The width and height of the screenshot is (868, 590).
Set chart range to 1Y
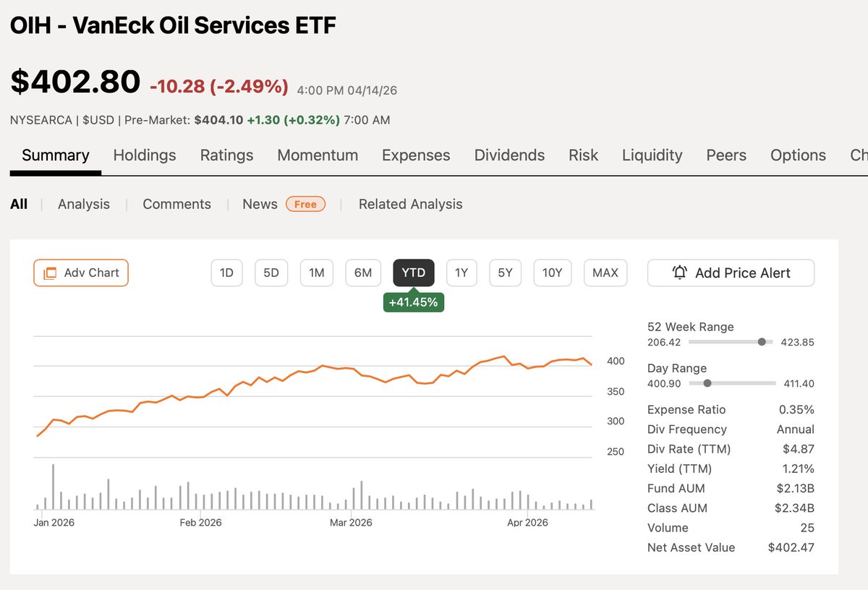(x=461, y=273)
